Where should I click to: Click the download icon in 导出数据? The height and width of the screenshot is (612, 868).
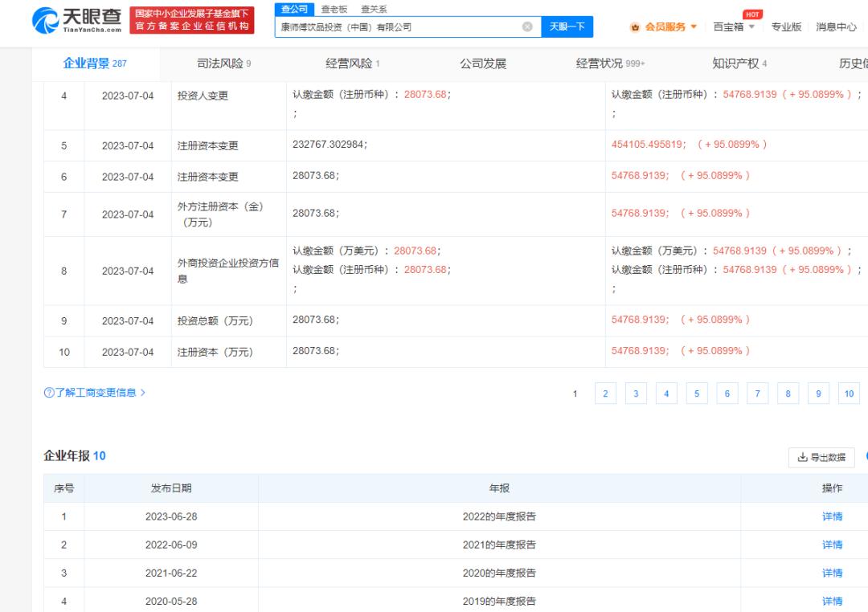tap(802, 457)
